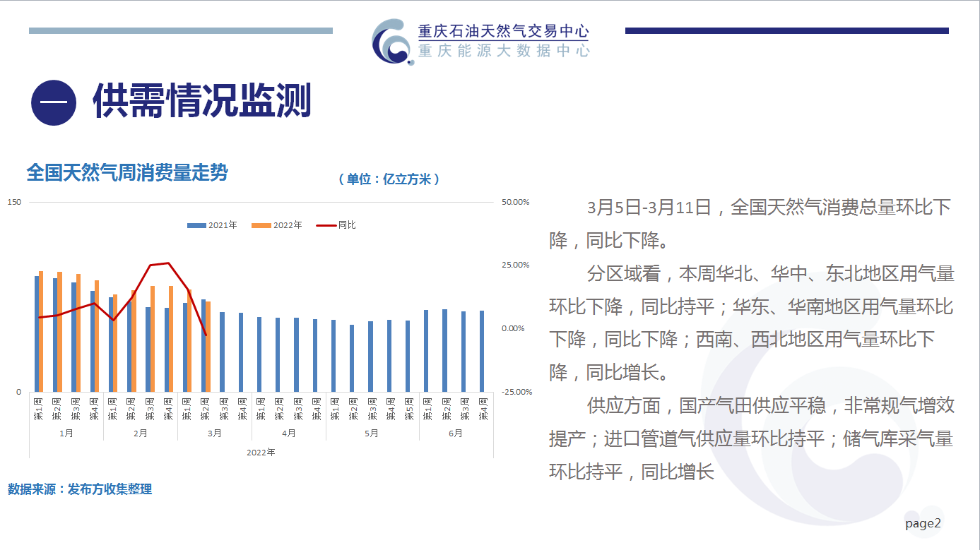Click the header text 重庆石油天然气交易中心

tap(504, 31)
